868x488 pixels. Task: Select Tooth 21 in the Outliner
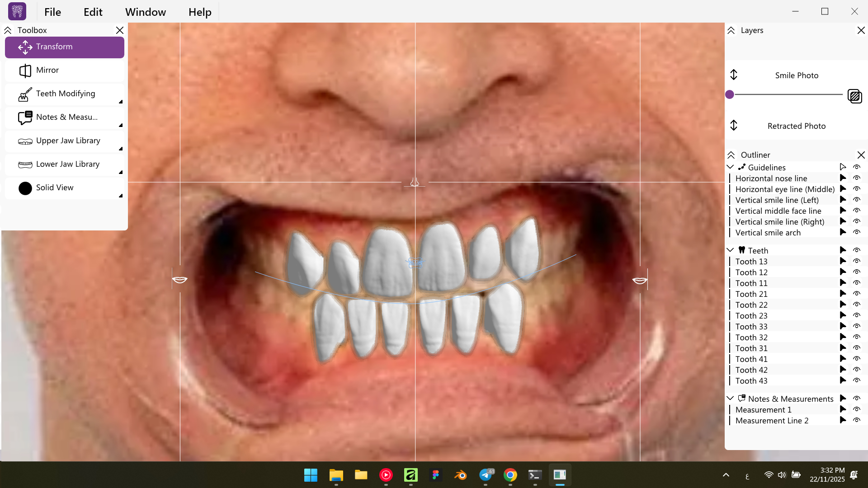point(751,294)
